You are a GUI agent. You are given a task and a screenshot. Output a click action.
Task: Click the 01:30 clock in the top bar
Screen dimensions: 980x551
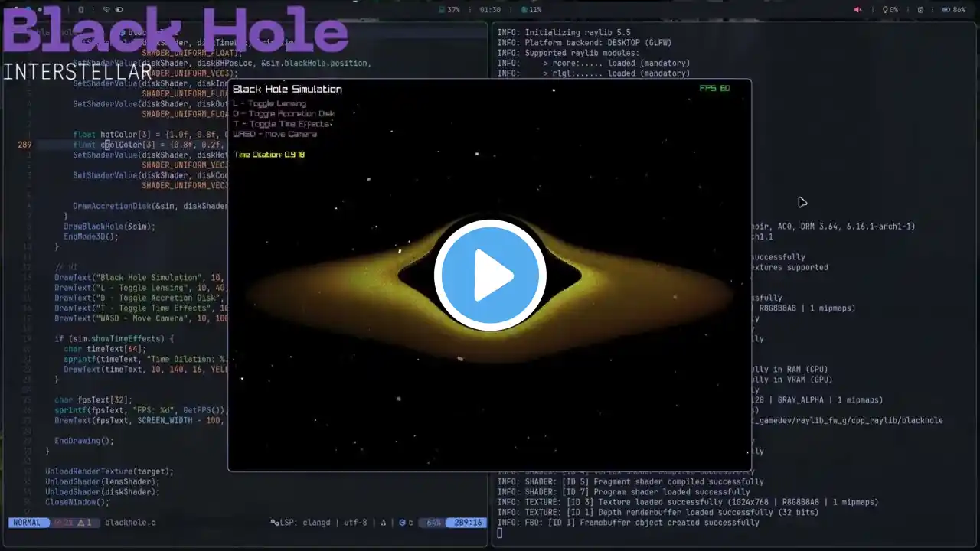(490, 10)
